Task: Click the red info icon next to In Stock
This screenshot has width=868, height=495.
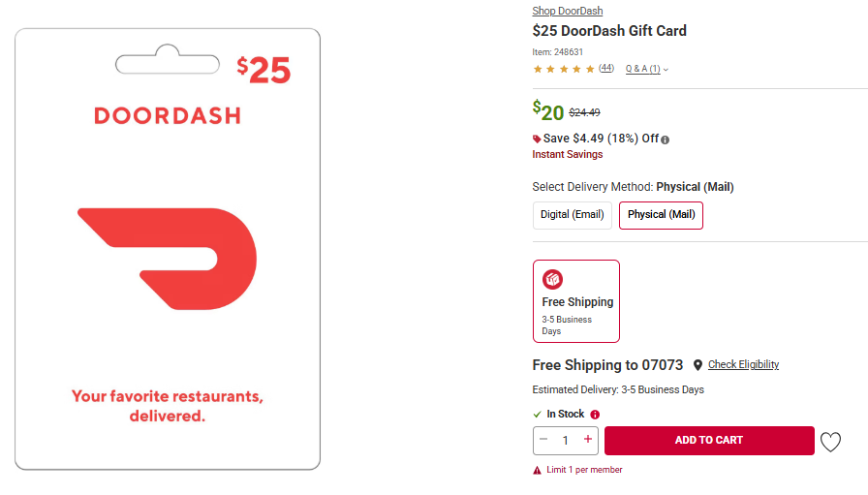Action: pyautogui.click(x=595, y=415)
